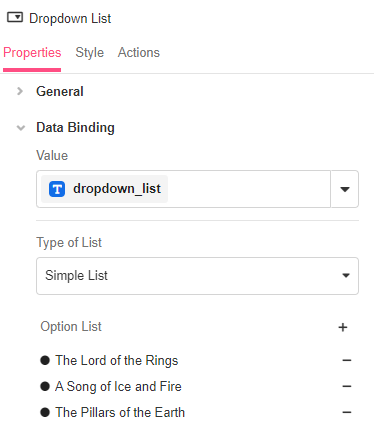Click the blue T variable type icon

coord(57,189)
